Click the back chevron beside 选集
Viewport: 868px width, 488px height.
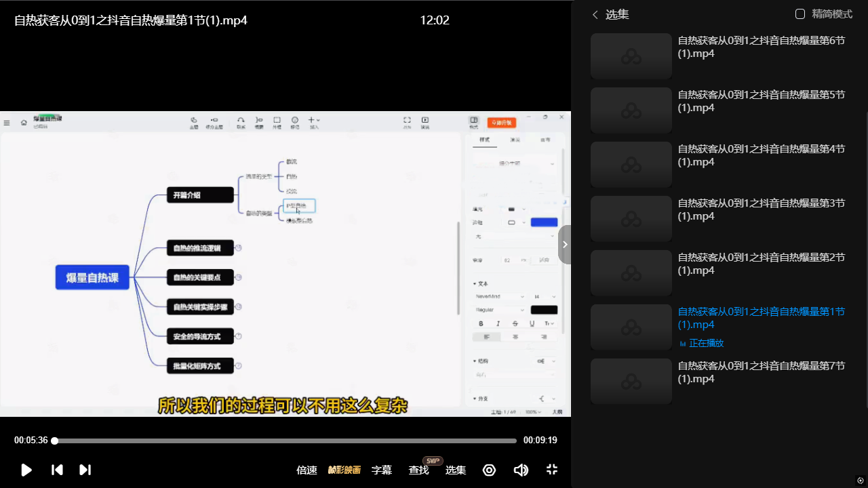click(595, 15)
